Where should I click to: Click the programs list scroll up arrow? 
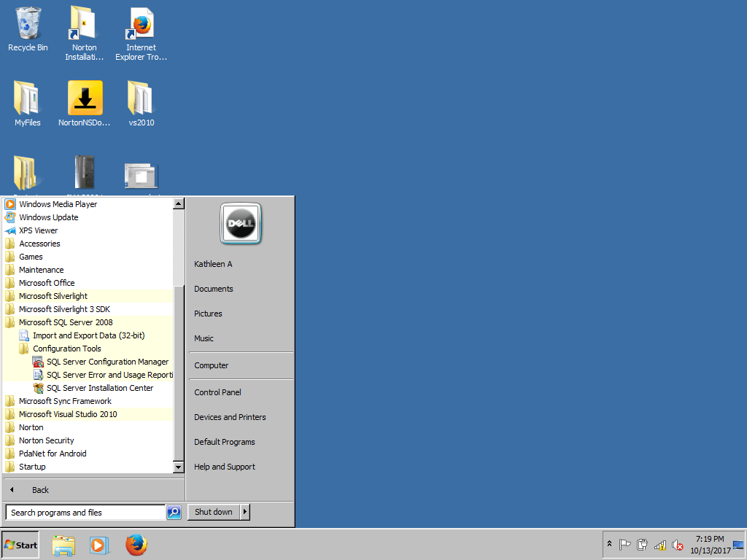pyautogui.click(x=179, y=204)
